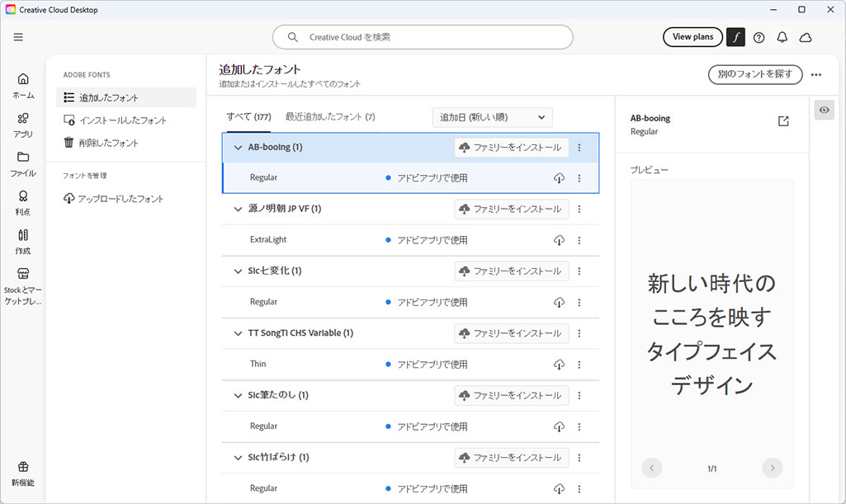Switch to 最近追加したフォント tab

point(329,117)
